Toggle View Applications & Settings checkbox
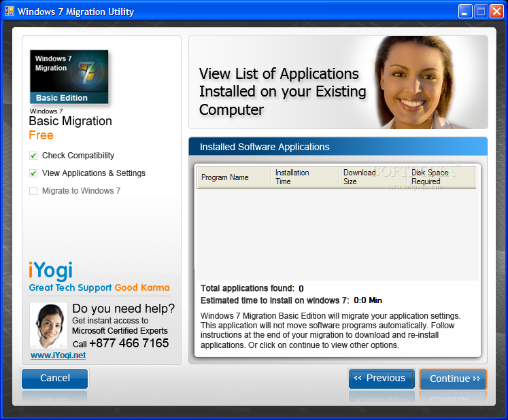The width and height of the screenshot is (508, 420). [33, 173]
